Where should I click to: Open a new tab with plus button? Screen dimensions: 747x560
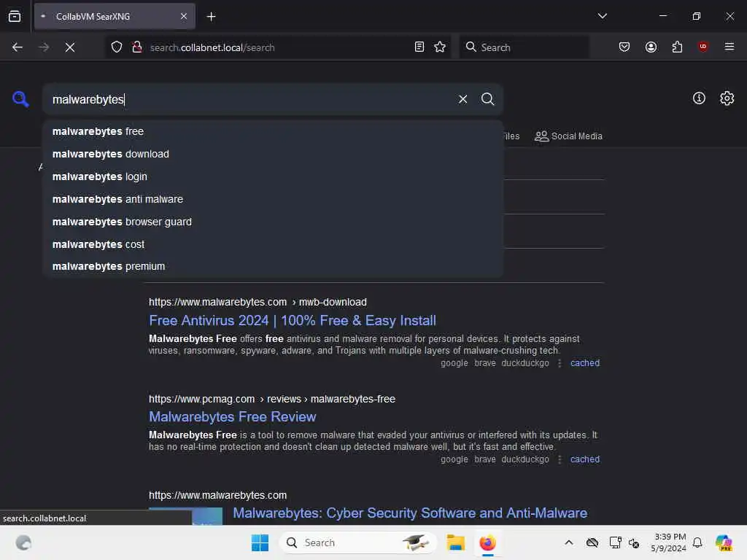click(211, 17)
